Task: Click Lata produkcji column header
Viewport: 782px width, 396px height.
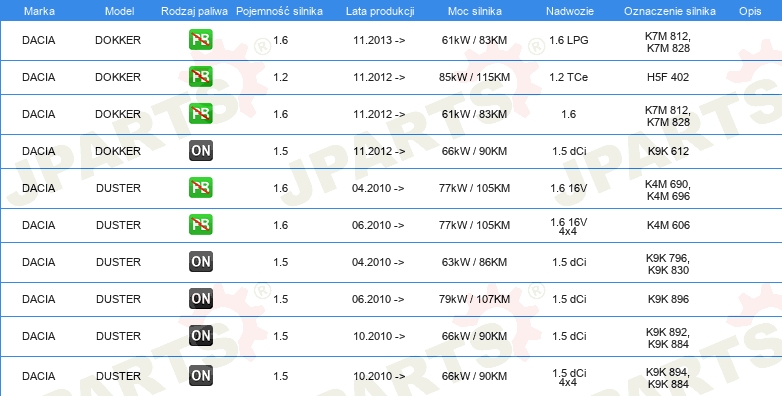Action: point(380,11)
